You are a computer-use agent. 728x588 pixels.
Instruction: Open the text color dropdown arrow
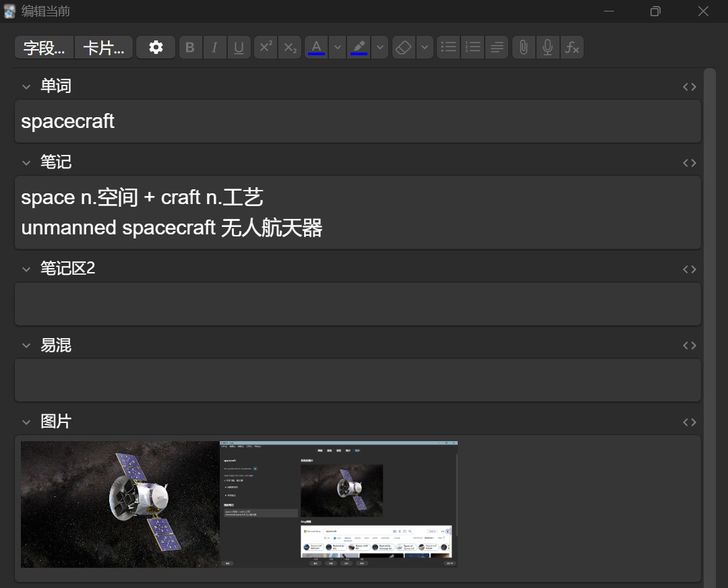pos(337,48)
